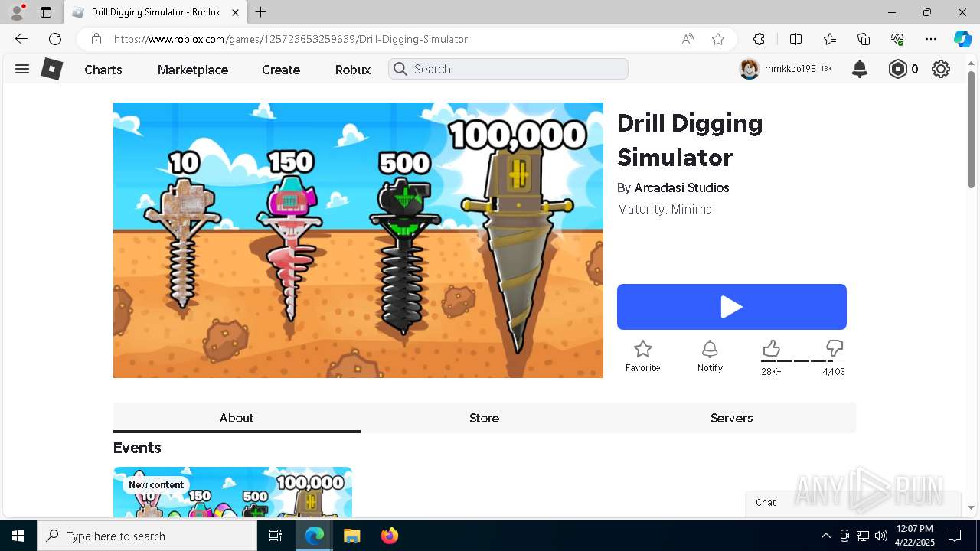This screenshot has width=980, height=551.
Task: Like the game with thumbs up
Action: 771,349
